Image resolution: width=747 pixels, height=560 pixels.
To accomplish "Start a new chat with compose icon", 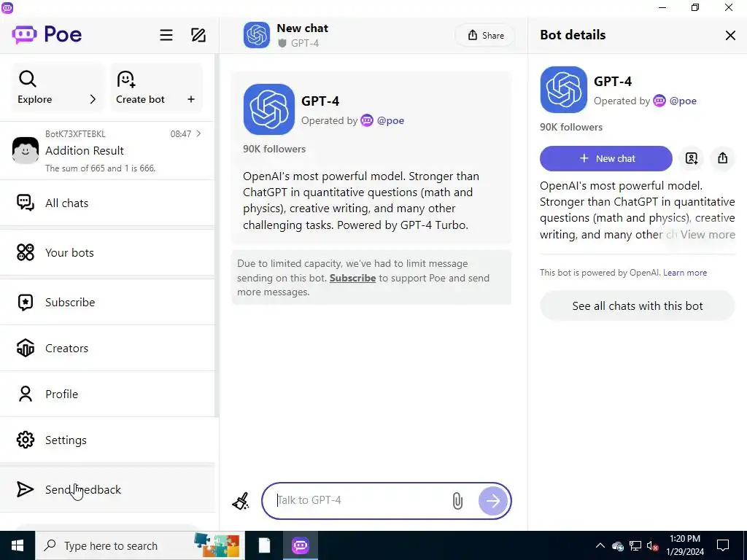I will (198, 35).
